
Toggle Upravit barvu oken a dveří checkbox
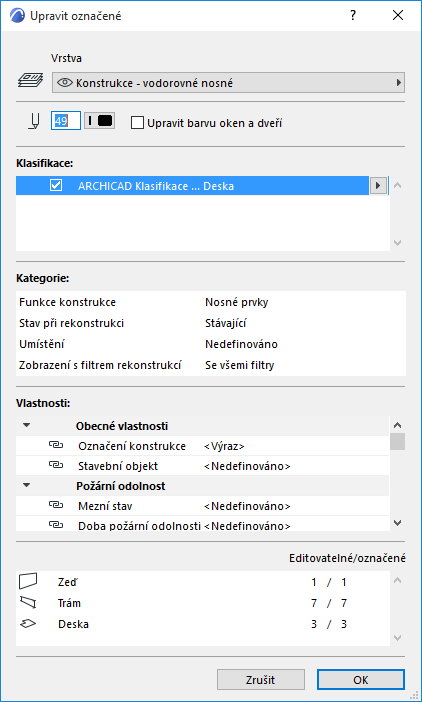click(x=137, y=123)
